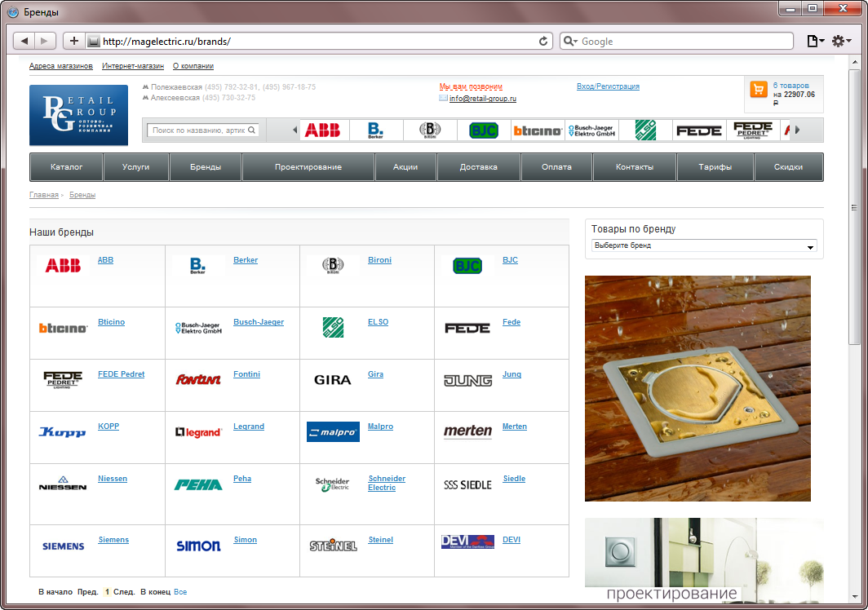Open the Скидки menu item

pos(788,166)
